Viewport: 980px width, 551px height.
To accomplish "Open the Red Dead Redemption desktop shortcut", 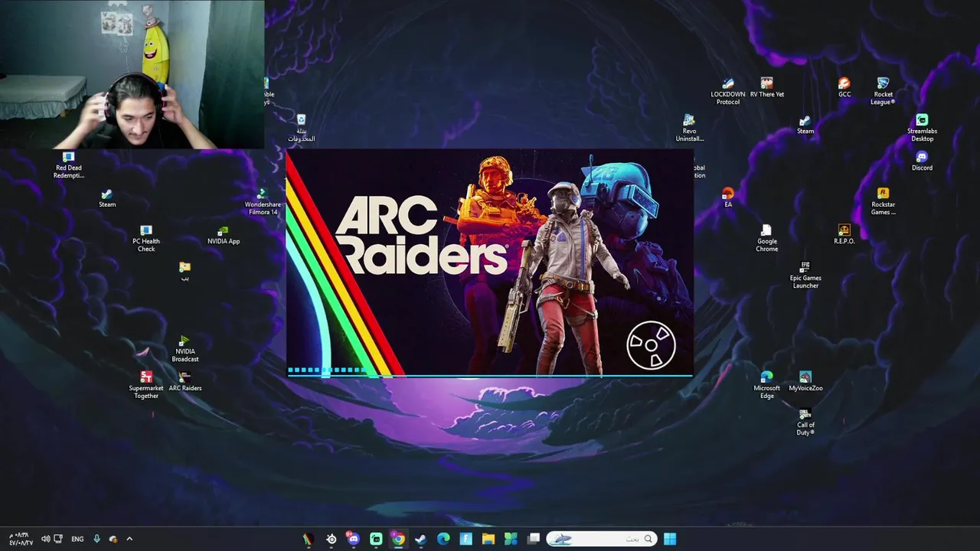I will click(69, 165).
